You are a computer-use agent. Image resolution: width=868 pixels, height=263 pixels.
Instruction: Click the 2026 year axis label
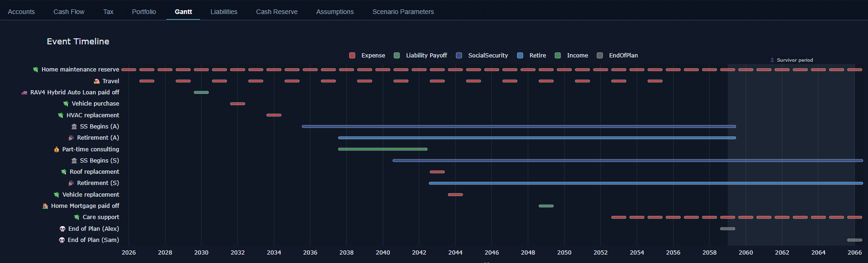tap(129, 253)
